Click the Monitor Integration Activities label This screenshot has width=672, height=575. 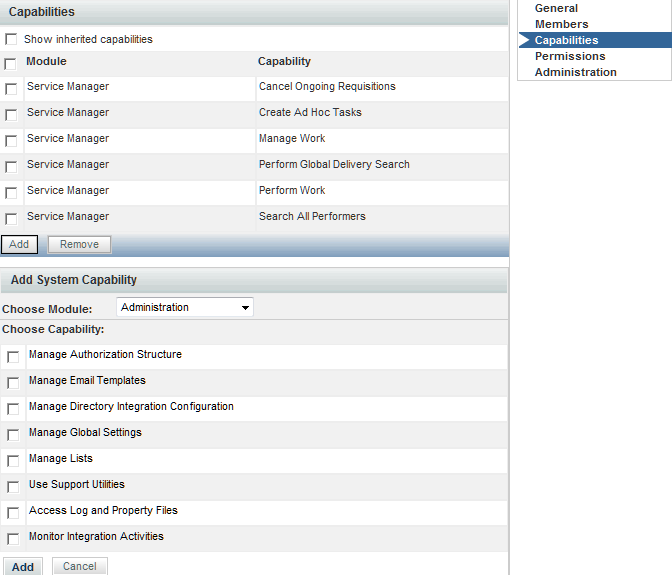pos(96,536)
